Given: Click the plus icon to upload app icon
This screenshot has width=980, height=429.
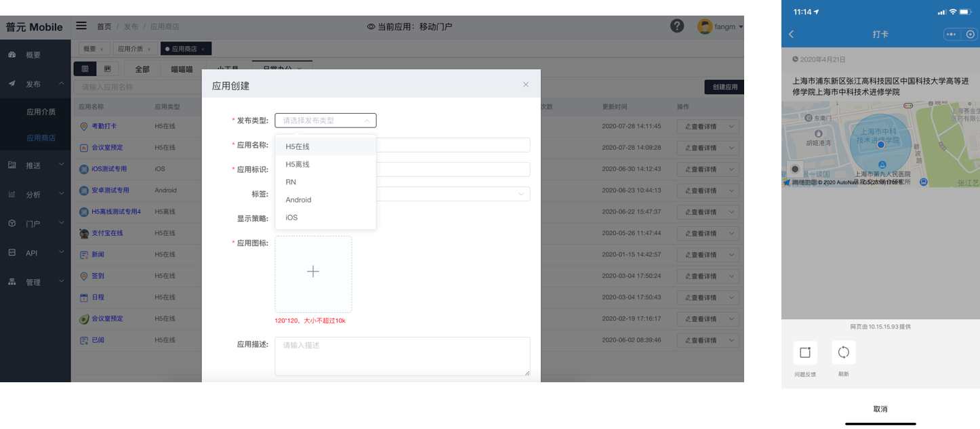Looking at the screenshot, I should (x=313, y=272).
